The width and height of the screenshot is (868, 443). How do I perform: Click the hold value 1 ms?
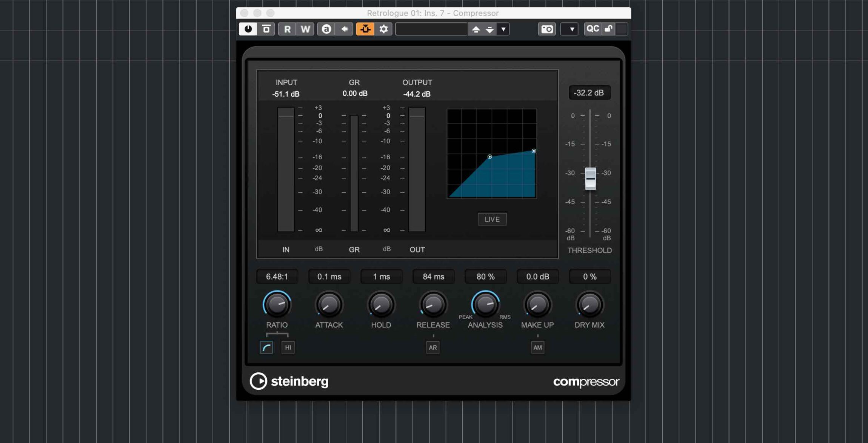(381, 277)
